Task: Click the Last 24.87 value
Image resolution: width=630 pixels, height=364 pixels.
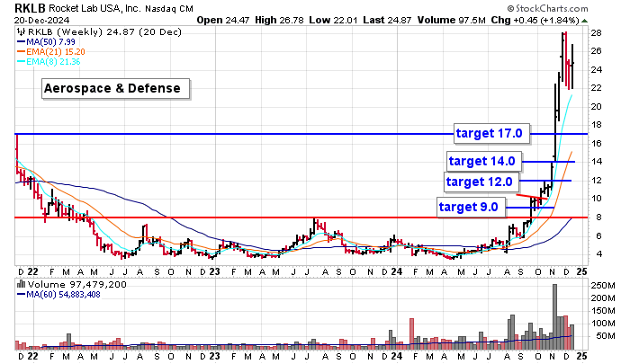Action: click(387, 20)
